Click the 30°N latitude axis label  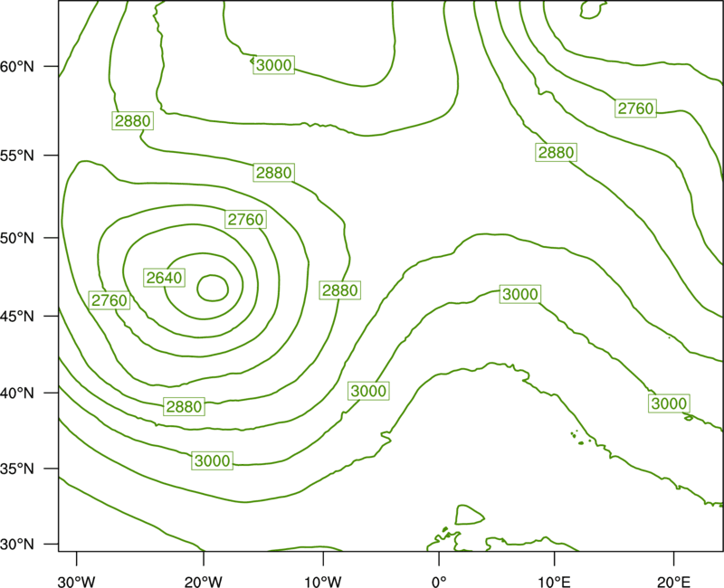click(x=17, y=545)
